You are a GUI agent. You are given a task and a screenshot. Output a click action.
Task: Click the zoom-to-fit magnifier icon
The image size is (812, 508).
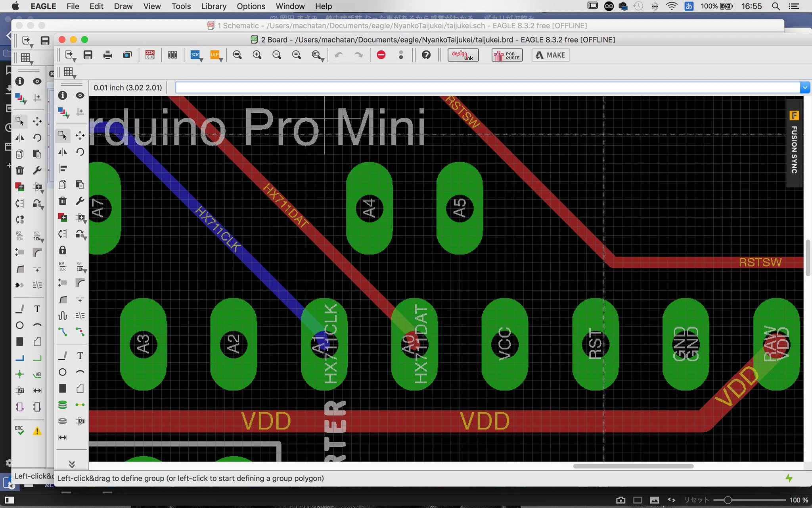(237, 55)
